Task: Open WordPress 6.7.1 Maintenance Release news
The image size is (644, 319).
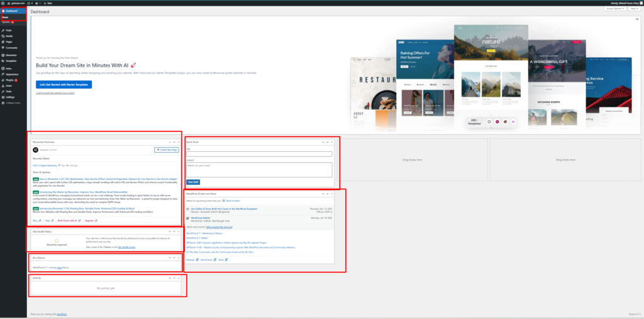Action: tap(204, 233)
